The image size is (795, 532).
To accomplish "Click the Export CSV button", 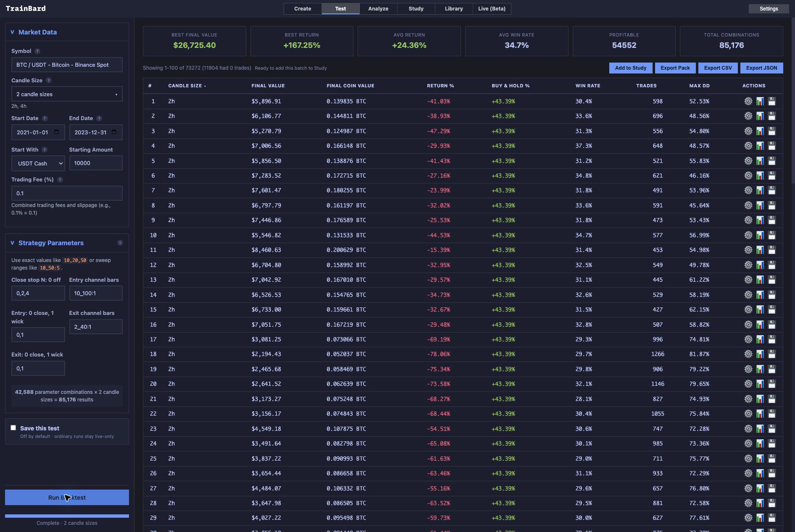I will coord(718,68).
